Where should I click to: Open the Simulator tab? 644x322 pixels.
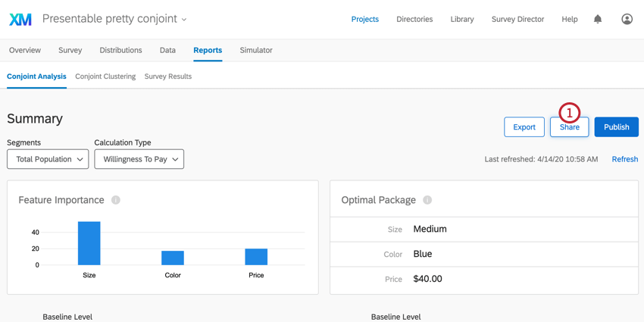coord(256,50)
